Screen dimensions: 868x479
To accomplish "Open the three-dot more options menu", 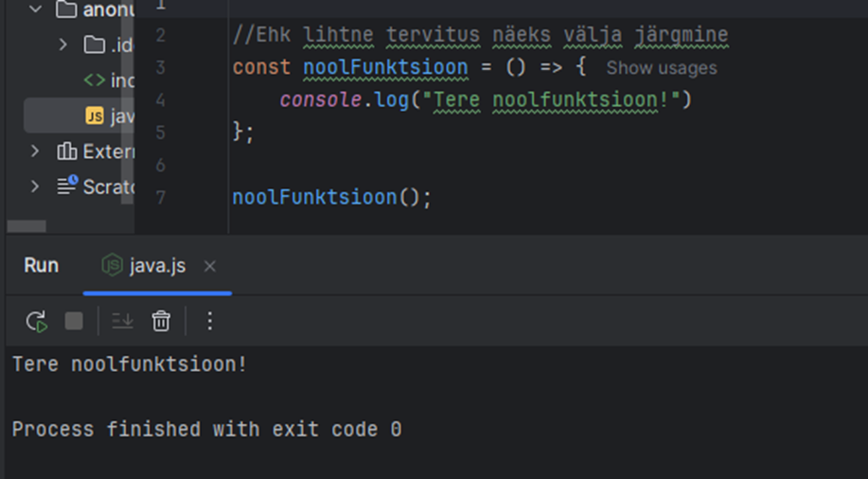I will tap(210, 321).
